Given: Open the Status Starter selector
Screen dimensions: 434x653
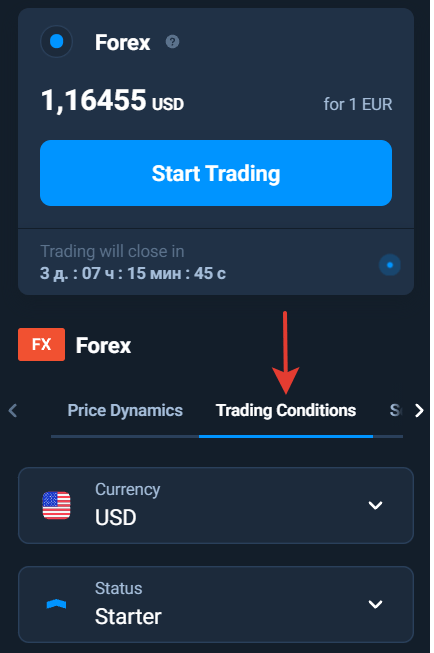Looking at the screenshot, I should tap(216, 604).
